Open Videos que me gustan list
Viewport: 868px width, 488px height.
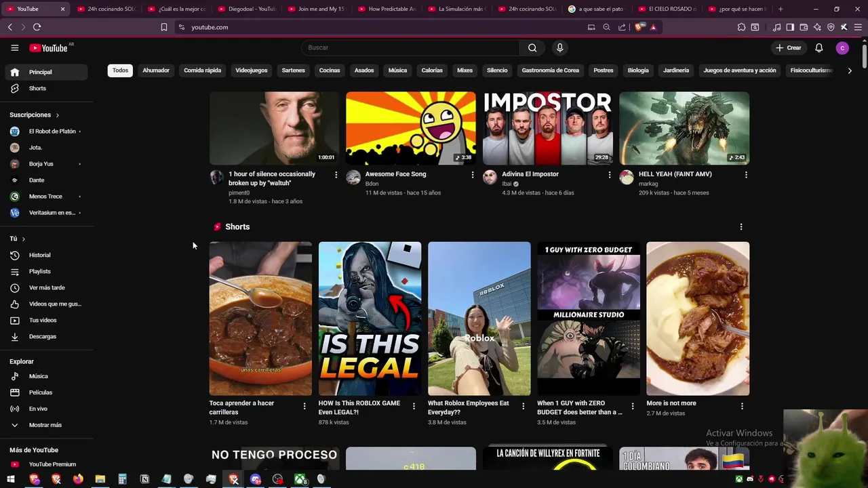pyautogui.click(x=46, y=304)
